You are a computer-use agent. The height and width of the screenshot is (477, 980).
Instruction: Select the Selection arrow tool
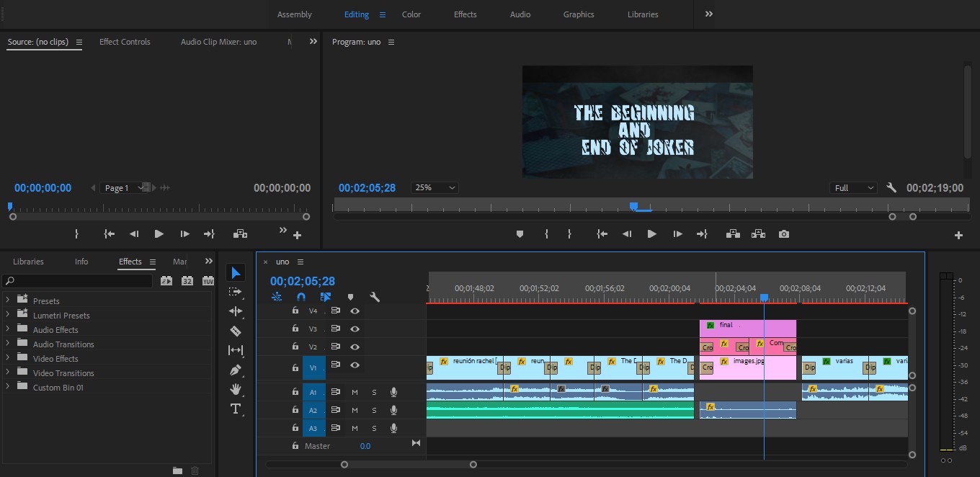tap(236, 272)
